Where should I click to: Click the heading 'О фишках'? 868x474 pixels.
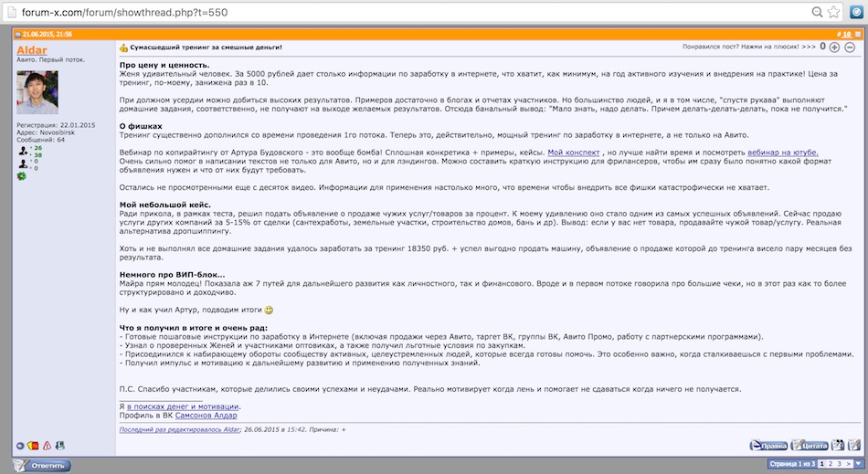point(141,126)
